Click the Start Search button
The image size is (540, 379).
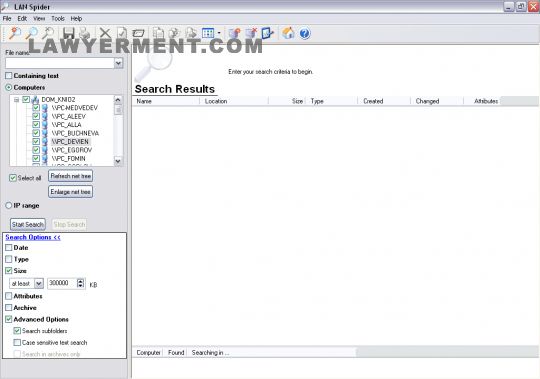[x=28, y=224]
